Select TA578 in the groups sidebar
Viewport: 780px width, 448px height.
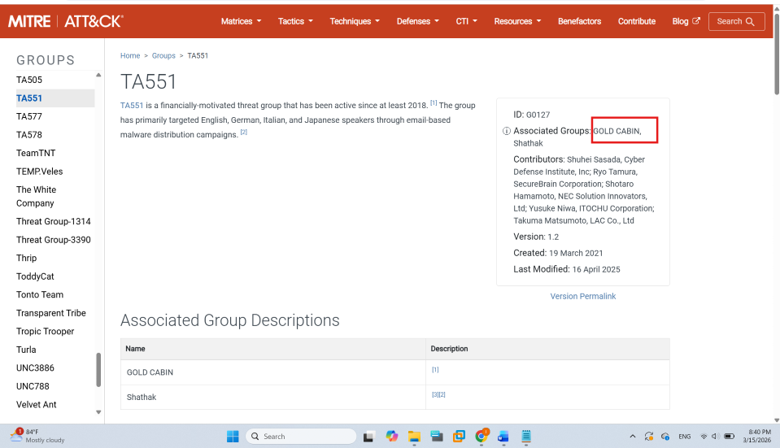click(29, 135)
